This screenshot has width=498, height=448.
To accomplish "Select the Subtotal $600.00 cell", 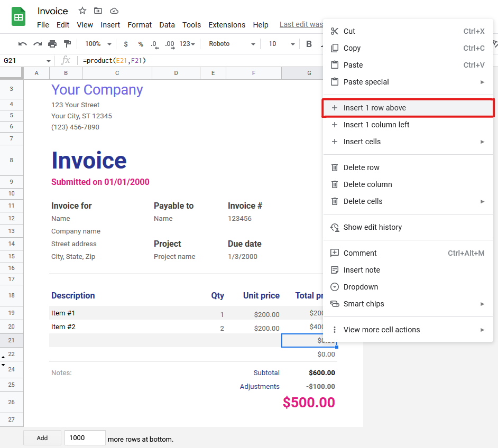I will [x=322, y=373].
